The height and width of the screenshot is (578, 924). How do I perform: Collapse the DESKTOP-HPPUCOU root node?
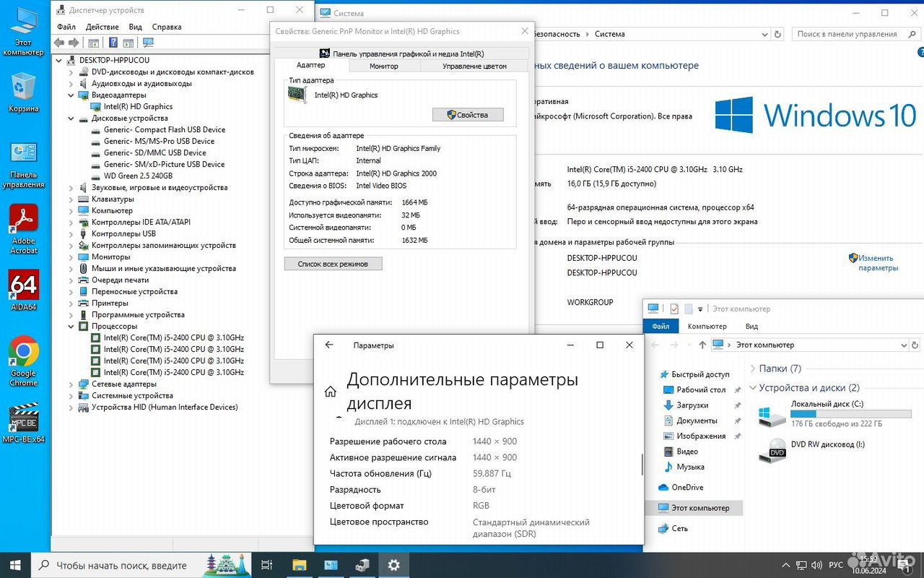pyautogui.click(x=60, y=60)
